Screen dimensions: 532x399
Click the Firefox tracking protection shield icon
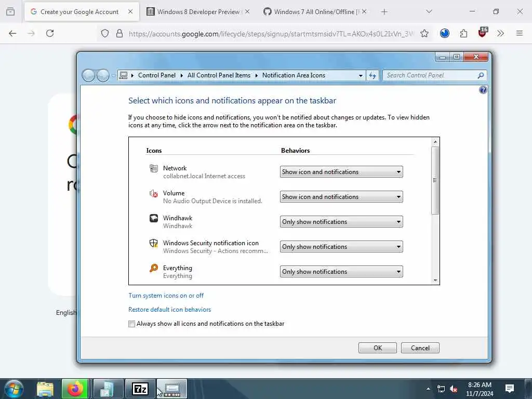coord(105,33)
